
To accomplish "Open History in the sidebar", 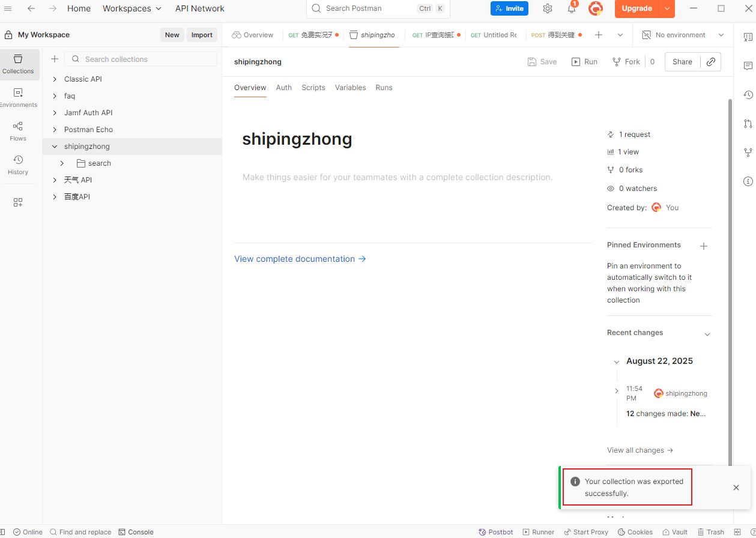I will click(18, 165).
